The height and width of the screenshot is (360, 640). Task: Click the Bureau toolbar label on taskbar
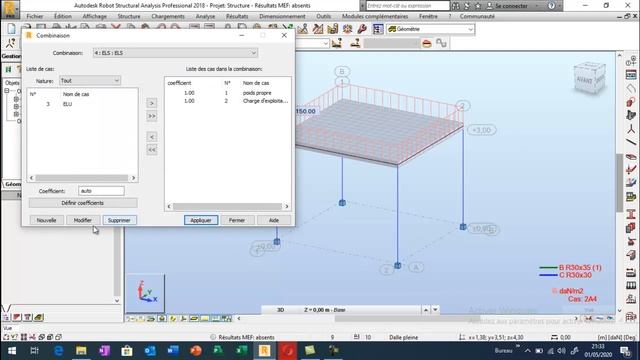[x=503, y=351]
